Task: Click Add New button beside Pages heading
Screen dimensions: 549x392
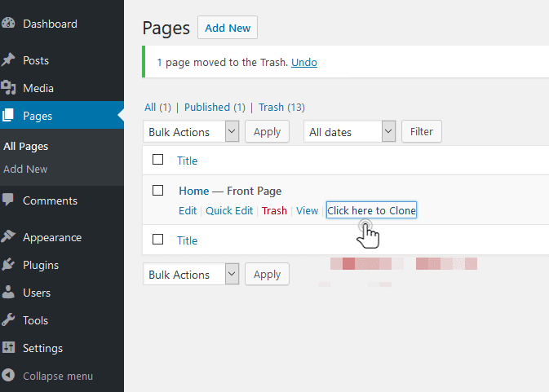Action: tap(228, 27)
